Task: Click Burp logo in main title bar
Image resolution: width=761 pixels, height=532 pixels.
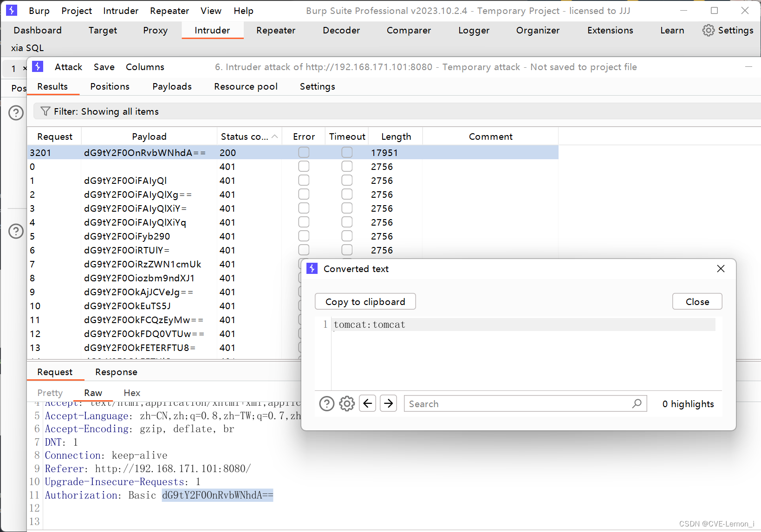Action: click(x=12, y=10)
